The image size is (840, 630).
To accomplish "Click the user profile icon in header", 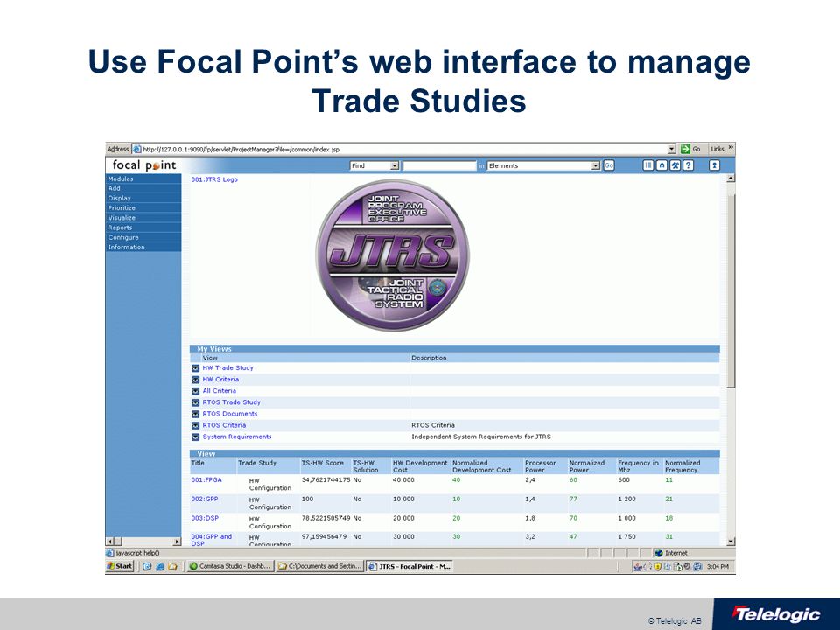I will [x=715, y=165].
